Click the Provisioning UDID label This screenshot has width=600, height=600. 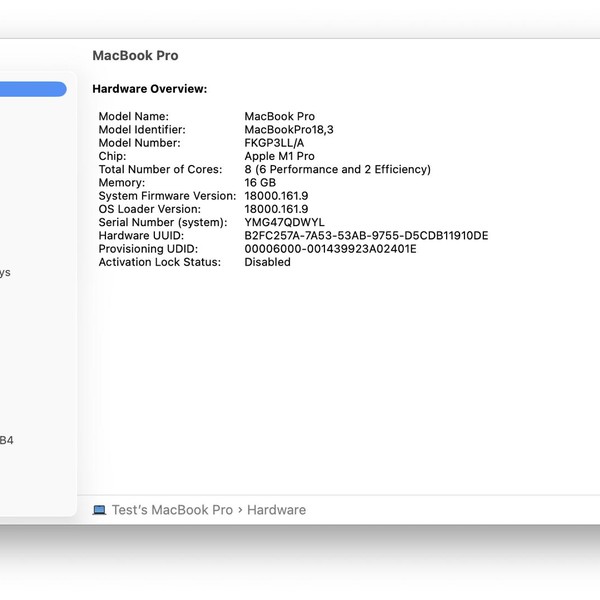pyautogui.click(x=148, y=249)
